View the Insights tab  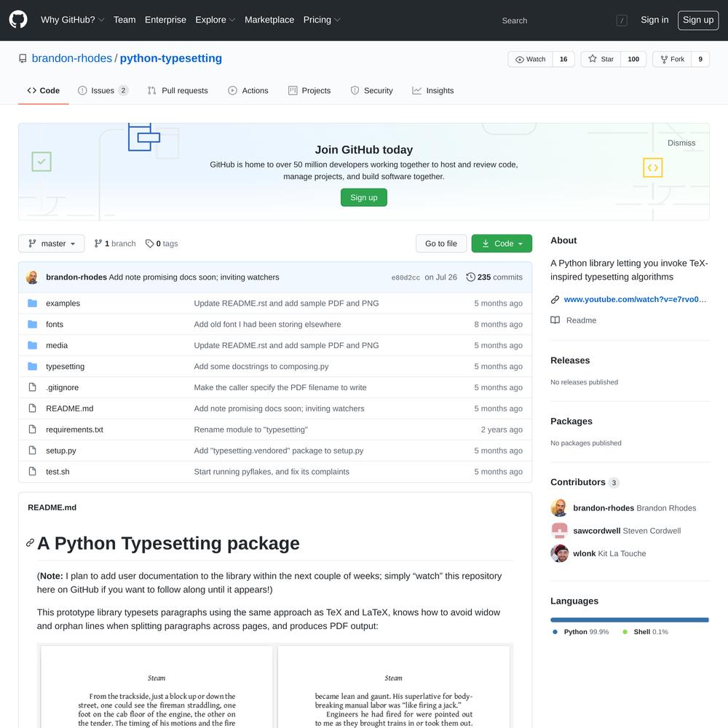click(432, 90)
